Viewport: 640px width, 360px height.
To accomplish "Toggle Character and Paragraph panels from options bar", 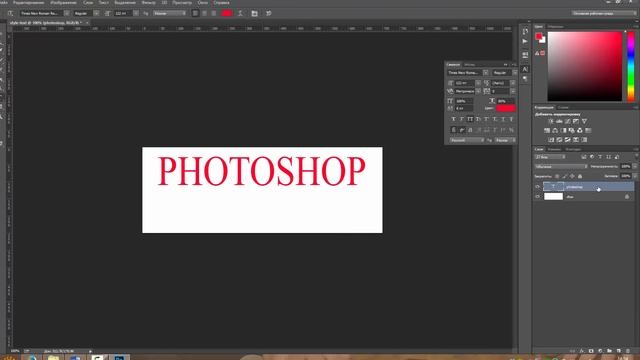I will [254, 13].
